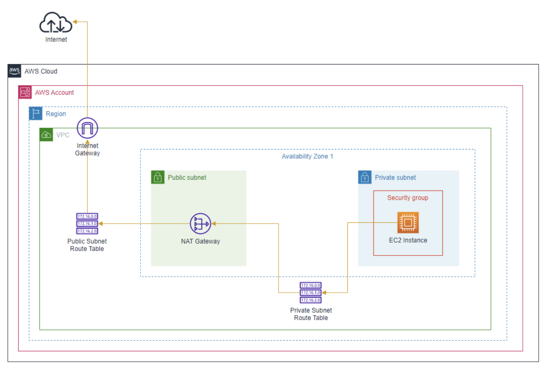Screen dimensions: 555x392
Task: Select the EC2 Instance text label
Action: point(408,240)
